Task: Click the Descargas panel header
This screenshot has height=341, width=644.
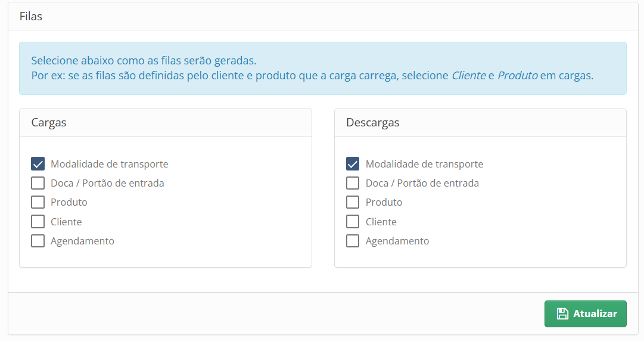Action: coord(481,122)
